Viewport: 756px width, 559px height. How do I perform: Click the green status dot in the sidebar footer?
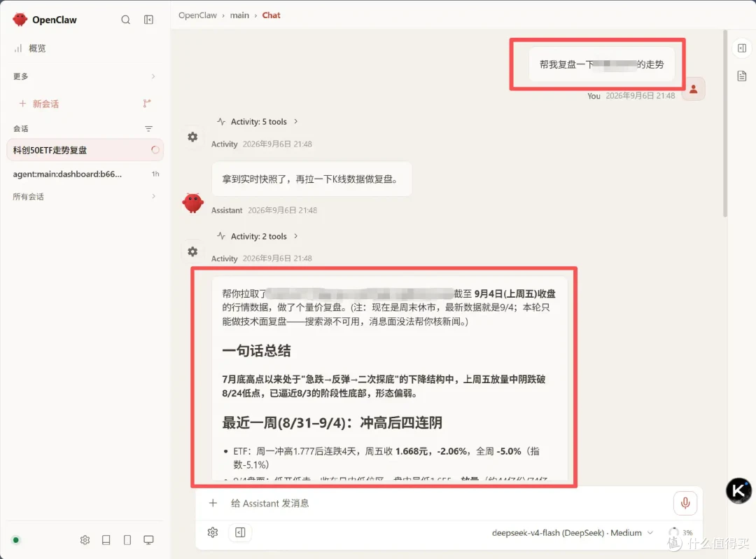click(x=16, y=540)
